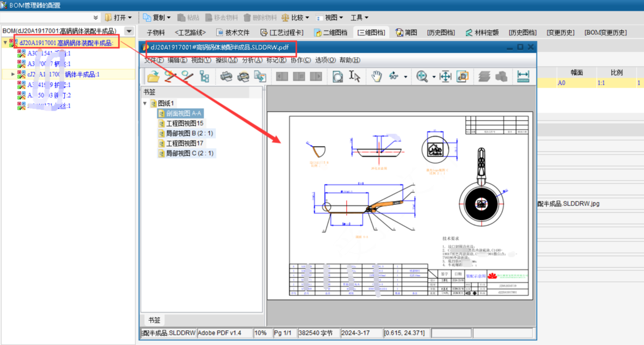This screenshot has height=345, width=644.
Task: Expand the 锅体半成品 tree node
Action: click(x=13, y=74)
